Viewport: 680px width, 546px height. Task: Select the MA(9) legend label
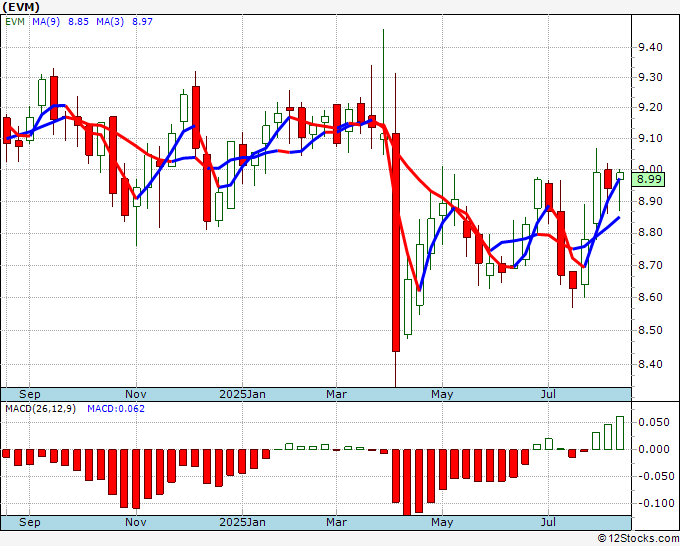[46, 21]
